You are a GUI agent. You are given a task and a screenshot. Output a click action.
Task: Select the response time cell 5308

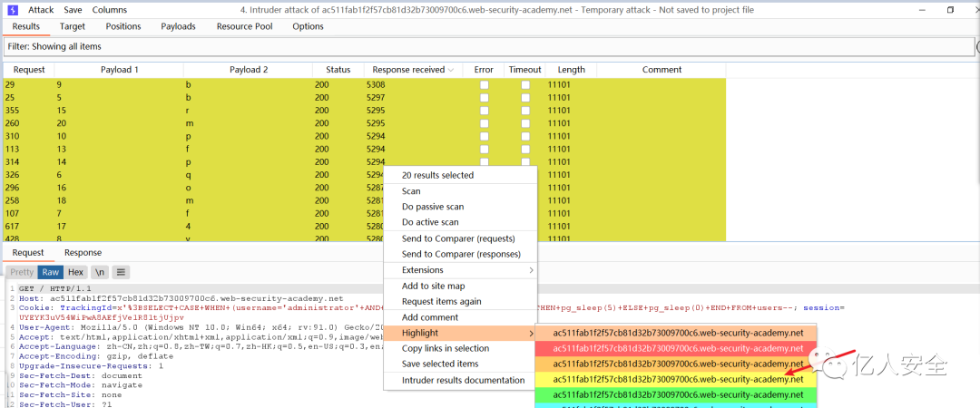point(376,85)
